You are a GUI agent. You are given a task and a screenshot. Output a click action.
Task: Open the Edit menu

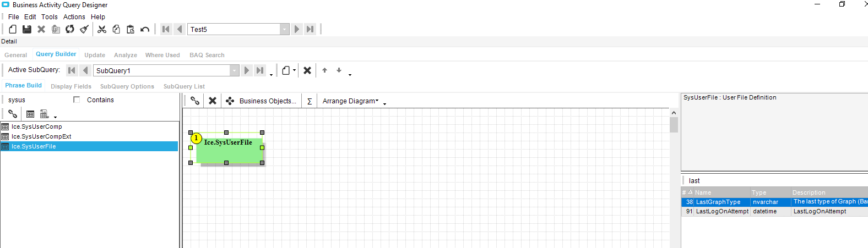[x=30, y=17]
